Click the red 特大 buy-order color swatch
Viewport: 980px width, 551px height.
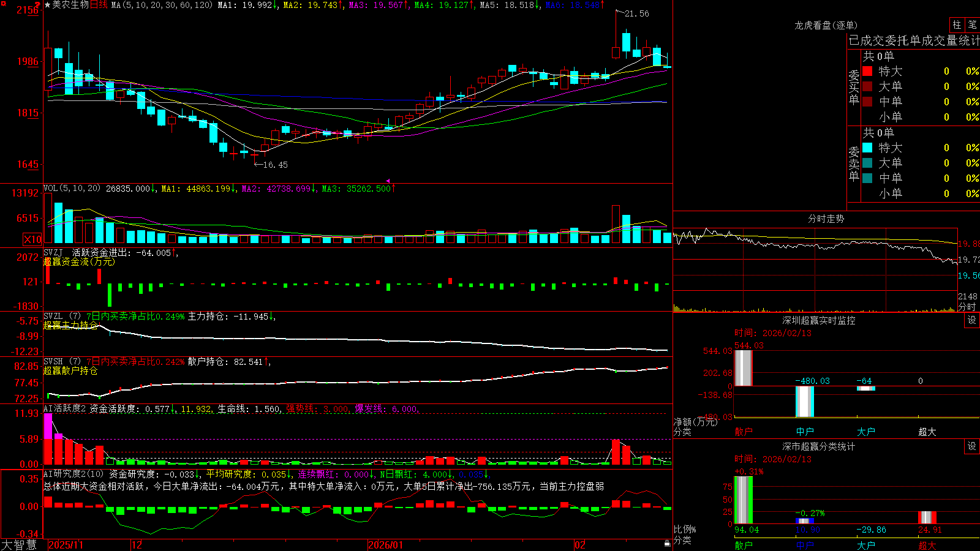point(867,71)
